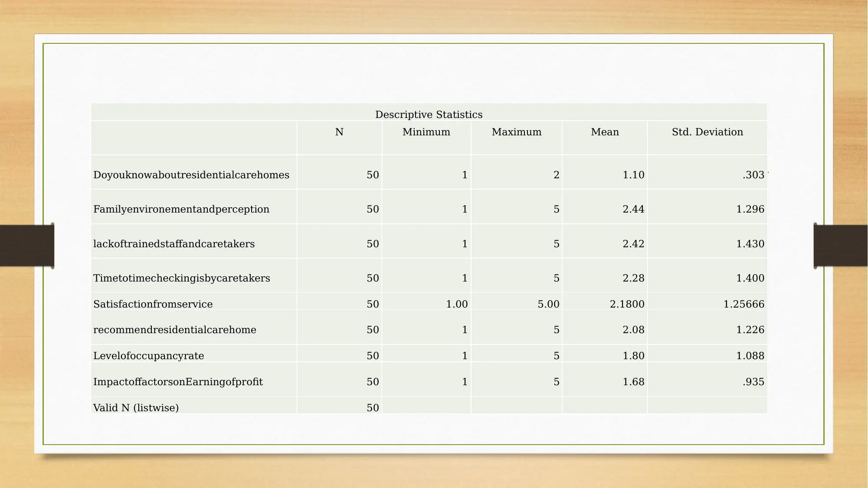Click mean value 1.80
868x488 pixels.
click(x=633, y=356)
